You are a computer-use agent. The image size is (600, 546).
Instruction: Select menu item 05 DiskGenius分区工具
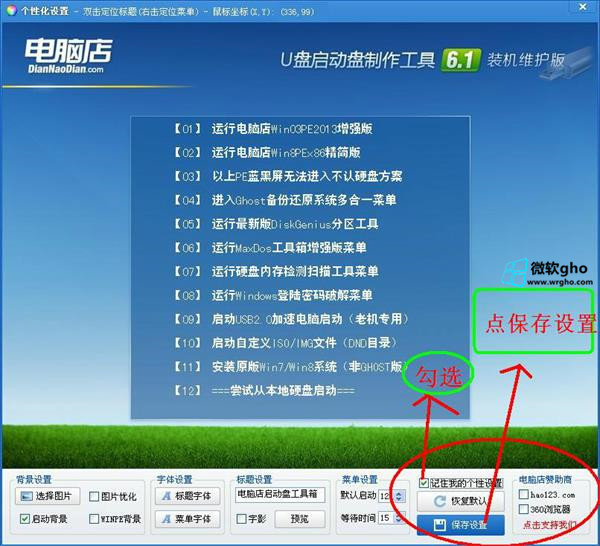pyautogui.click(x=276, y=224)
